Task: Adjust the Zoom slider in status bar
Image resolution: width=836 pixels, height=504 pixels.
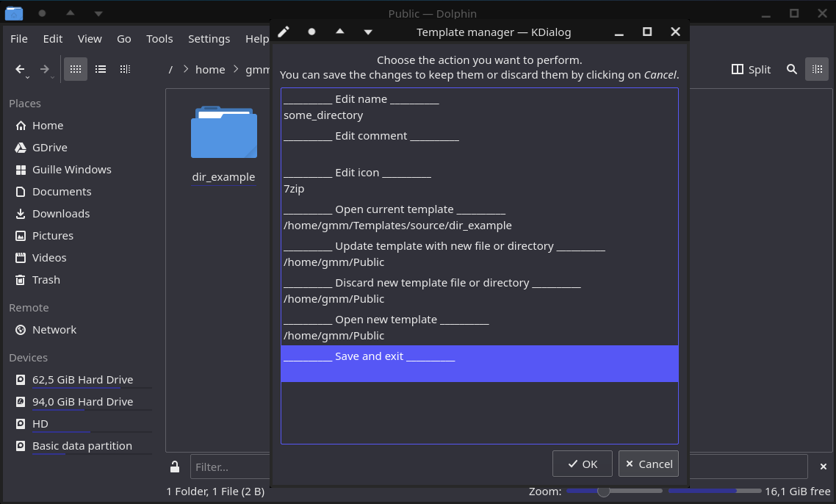Action: (614, 492)
